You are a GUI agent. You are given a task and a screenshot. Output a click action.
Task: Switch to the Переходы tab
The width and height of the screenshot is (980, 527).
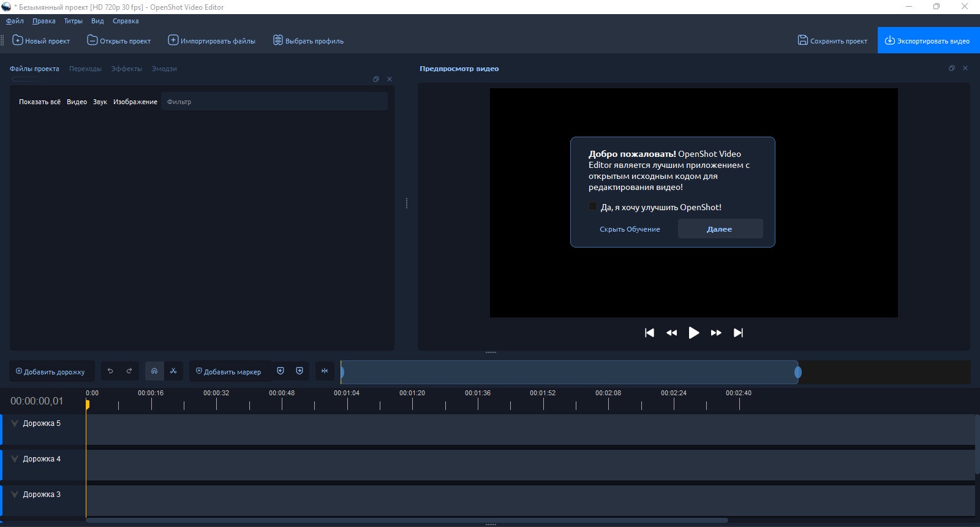85,69
